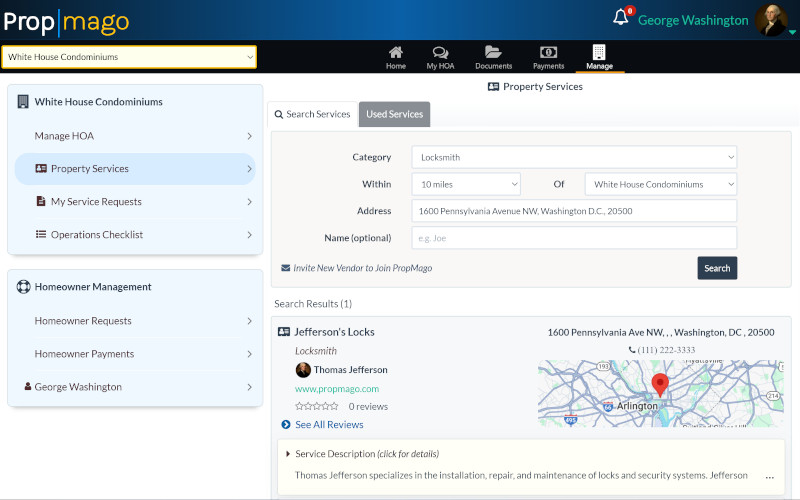800x500 pixels.
Task: Click the See All Reviews arrow icon
Action: (x=286, y=425)
